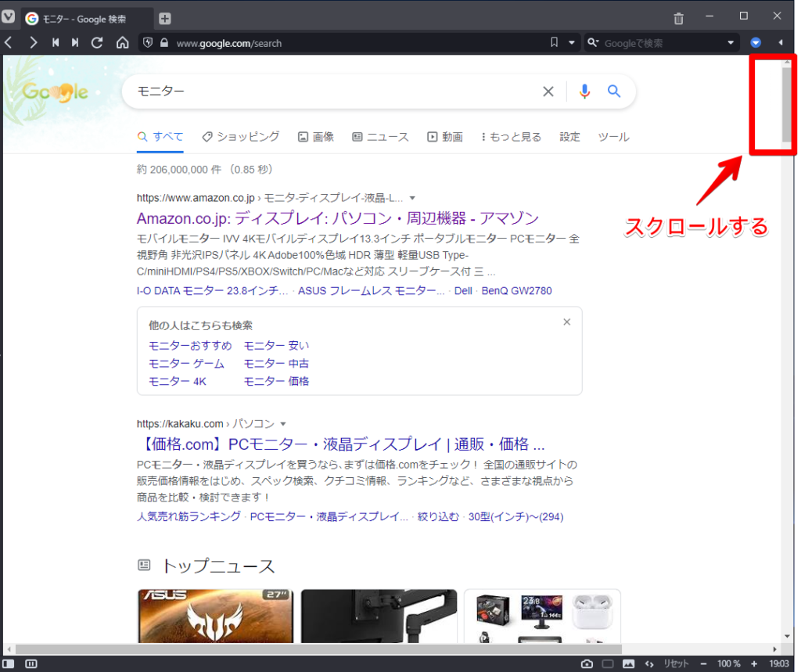Click the rewind history button

pyautogui.click(x=56, y=42)
